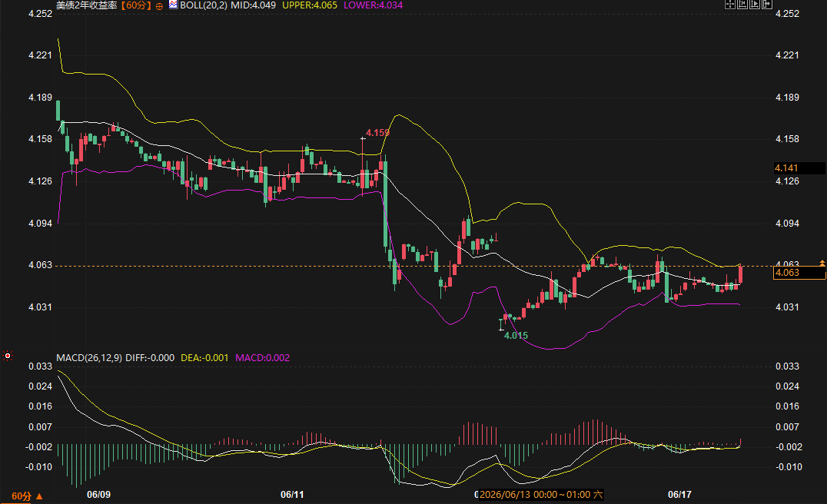The image size is (827, 504).
Task: Click the MACD:0.002 value text
Action: tap(262, 357)
